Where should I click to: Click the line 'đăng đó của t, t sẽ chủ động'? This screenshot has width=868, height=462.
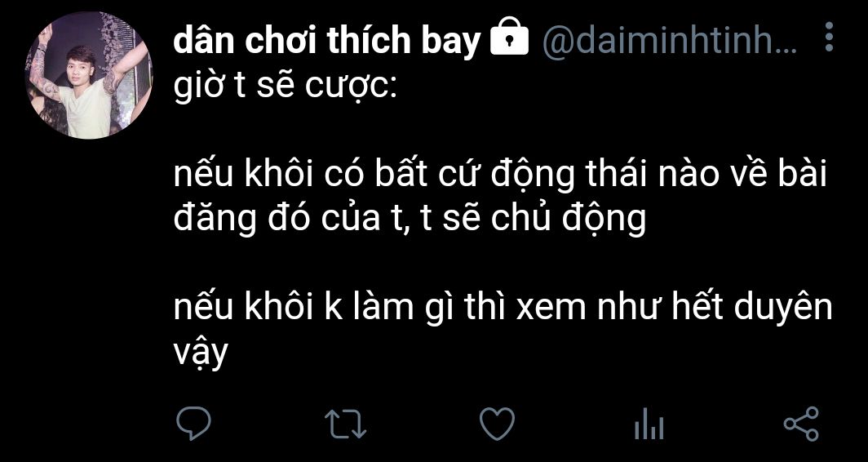(x=410, y=220)
